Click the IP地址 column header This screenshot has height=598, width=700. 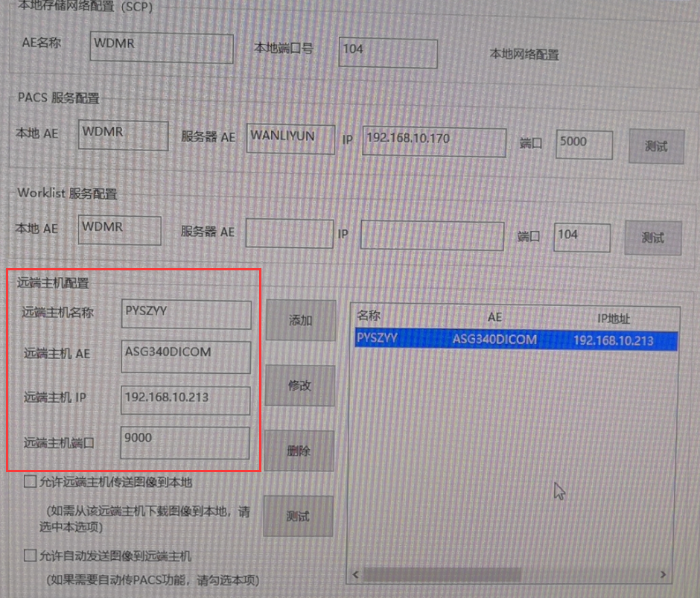(614, 318)
